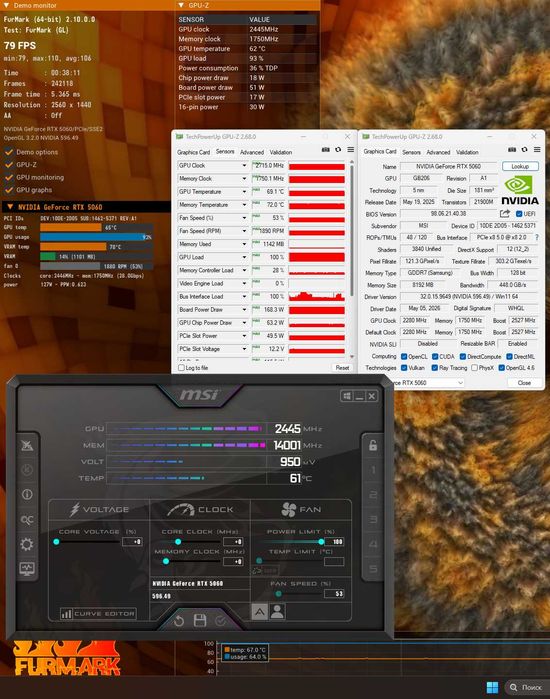Collapse the Demo monitor panel
This screenshot has width=550, height=699.
(x=6, y=5)
